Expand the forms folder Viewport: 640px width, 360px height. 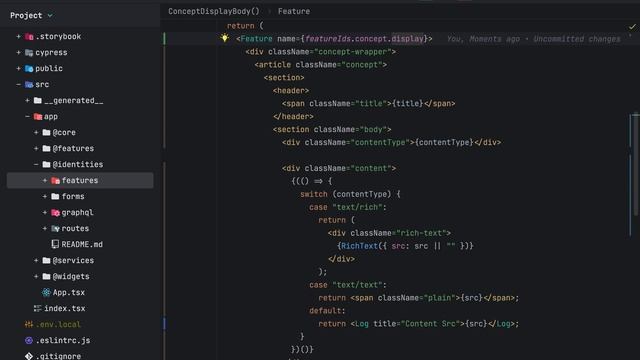(x=45, y=197)
